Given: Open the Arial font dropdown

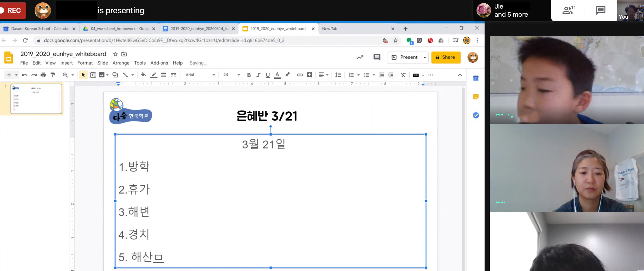Looking at the screenshot, I should tap(200, 75).
